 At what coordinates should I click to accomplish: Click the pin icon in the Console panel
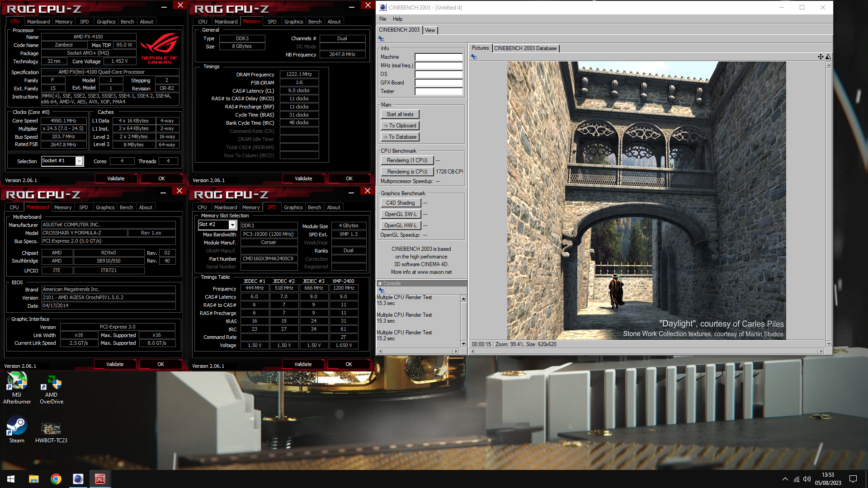(381, 291)
